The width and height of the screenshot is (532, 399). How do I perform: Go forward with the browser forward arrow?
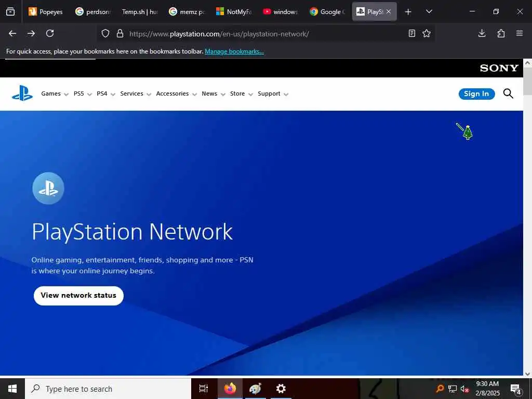31,33
